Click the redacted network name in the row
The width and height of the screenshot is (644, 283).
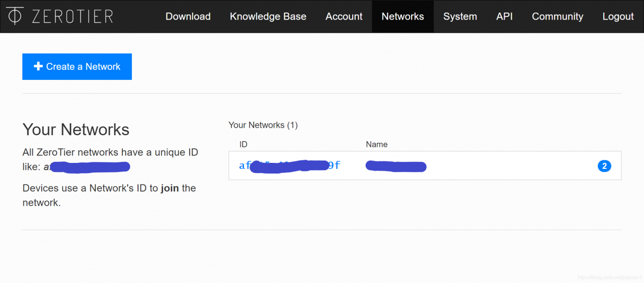(x=396, y=166)
